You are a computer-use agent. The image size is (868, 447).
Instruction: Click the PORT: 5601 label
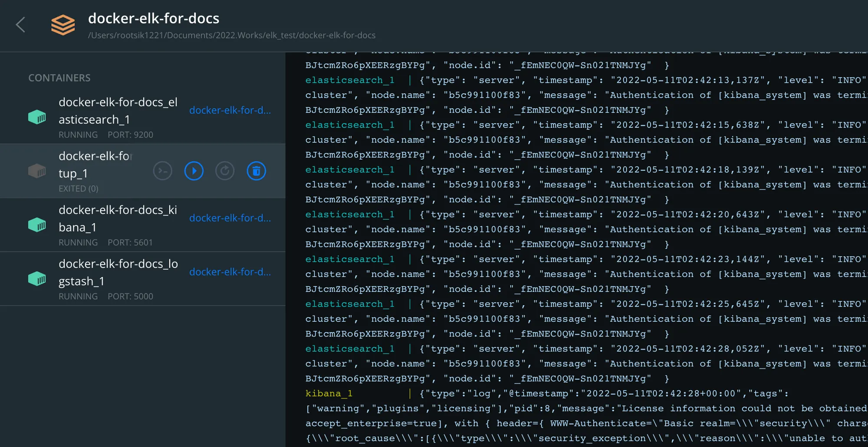(x=130, y=242)
